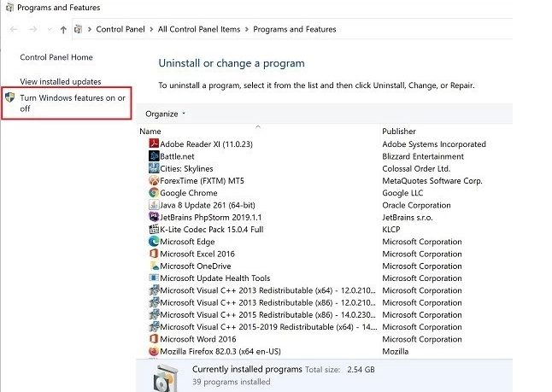Screen dimensions: 552x392
Task: Click Google LLC publisher cell
Action: click(x=402, y=193)
